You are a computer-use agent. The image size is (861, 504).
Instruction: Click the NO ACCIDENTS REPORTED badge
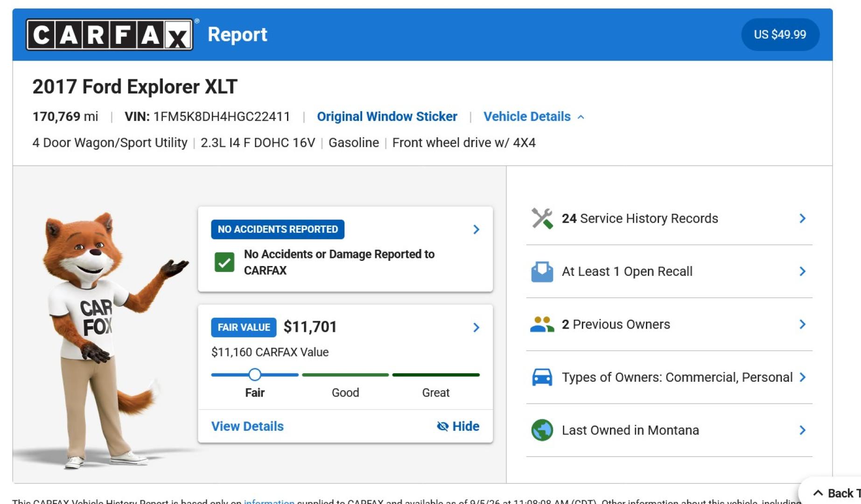[278, 230]
